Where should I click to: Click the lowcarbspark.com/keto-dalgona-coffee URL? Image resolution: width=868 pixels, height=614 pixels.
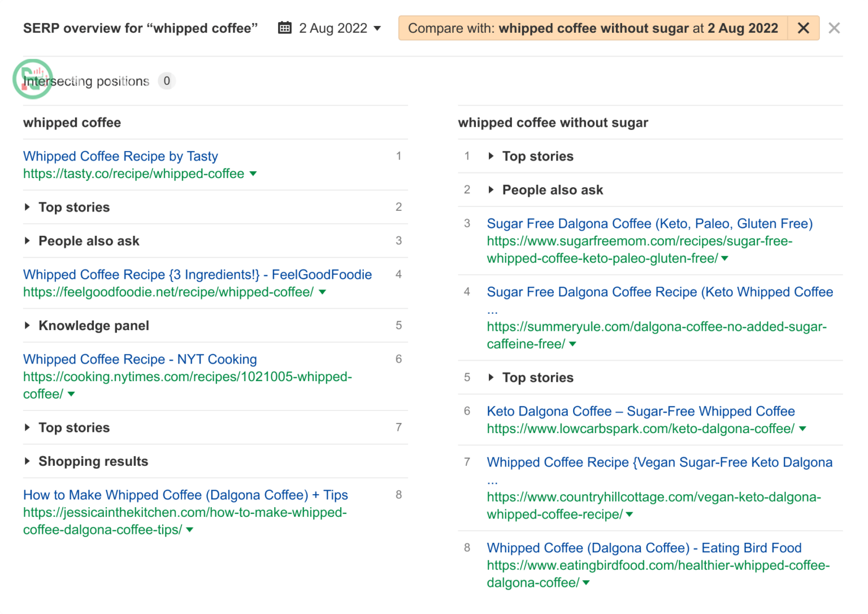[641, 429]
